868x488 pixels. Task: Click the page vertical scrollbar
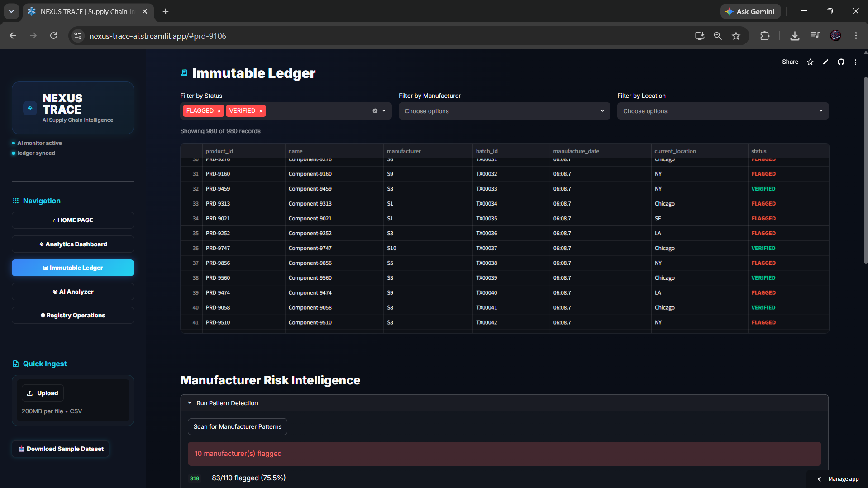click(866, 170)
